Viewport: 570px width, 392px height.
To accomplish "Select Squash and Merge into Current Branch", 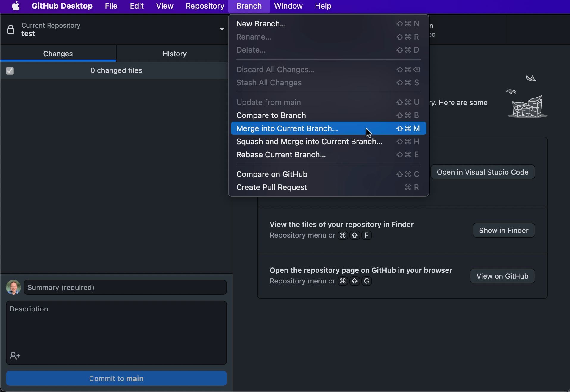I will [x=310, y=142].
